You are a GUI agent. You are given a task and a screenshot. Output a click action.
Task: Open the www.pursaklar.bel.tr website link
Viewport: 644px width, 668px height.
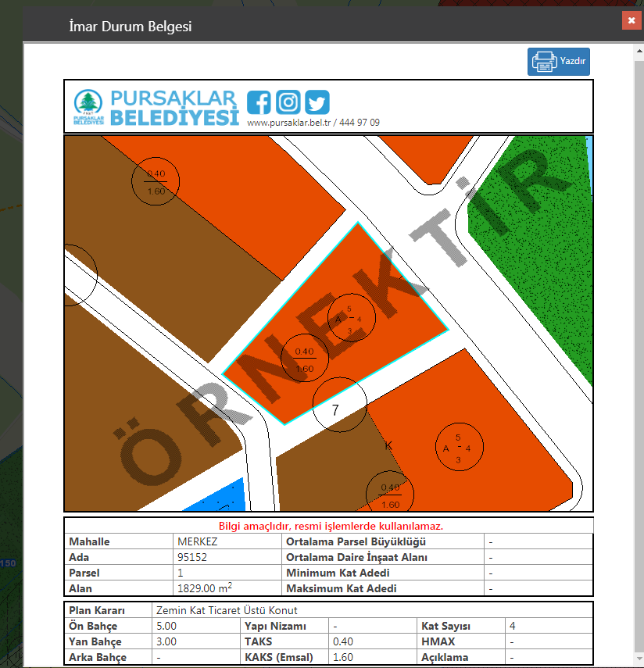(289, 123)
